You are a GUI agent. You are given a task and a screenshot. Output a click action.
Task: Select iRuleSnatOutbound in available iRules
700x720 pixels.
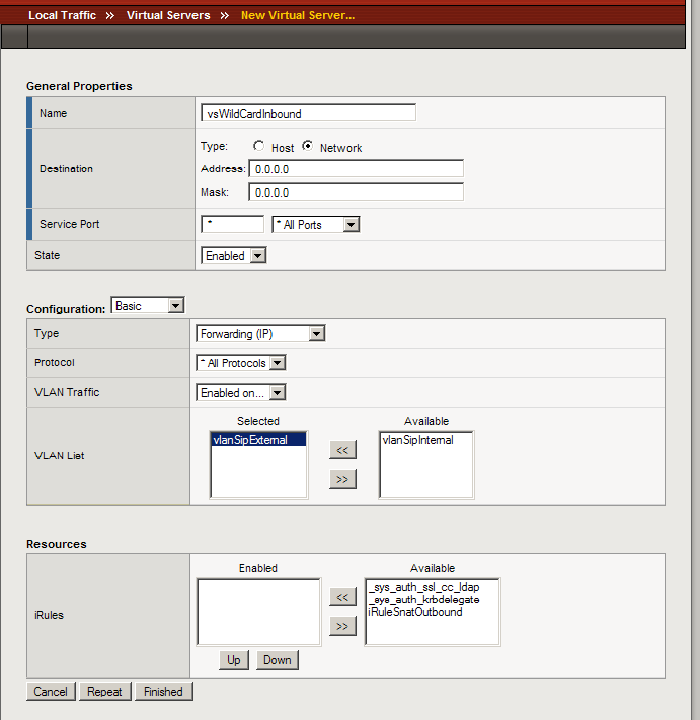click(415, 612)
